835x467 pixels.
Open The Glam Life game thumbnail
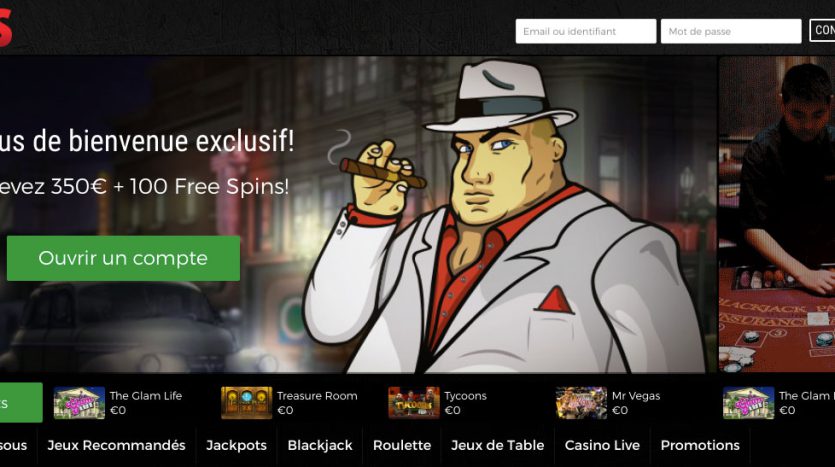[79, 403]
